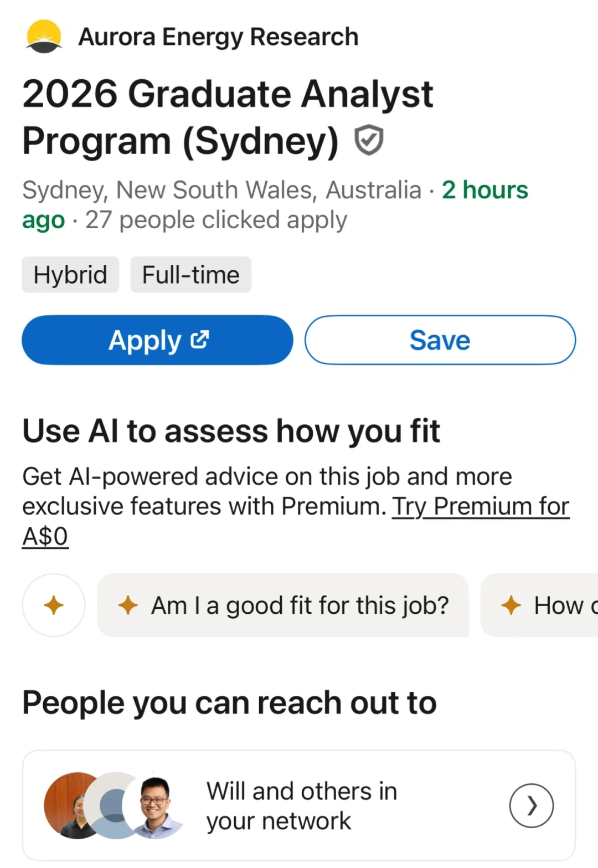Open the Aurora Energy Research company name
Screen dimensions: 598x868
pyautogui.click(x=218, y=37)
